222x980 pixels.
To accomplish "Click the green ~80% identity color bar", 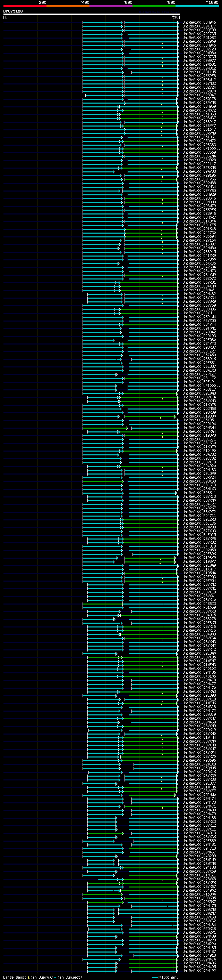I will pos(154,6).
